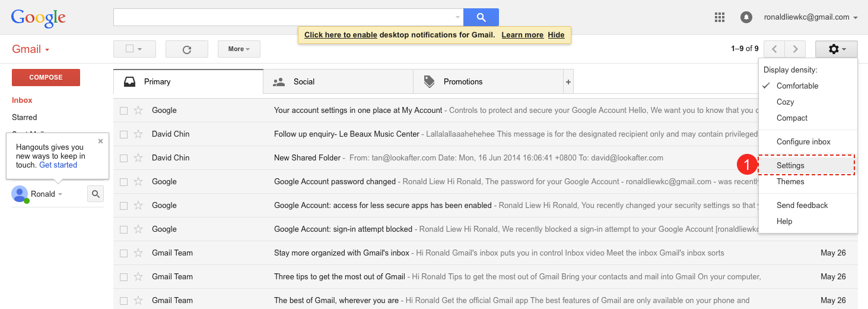Star the Follow up enquiry email
Image resolution: width=868 pixels, height=309 pixels.
tap(138, 134)
